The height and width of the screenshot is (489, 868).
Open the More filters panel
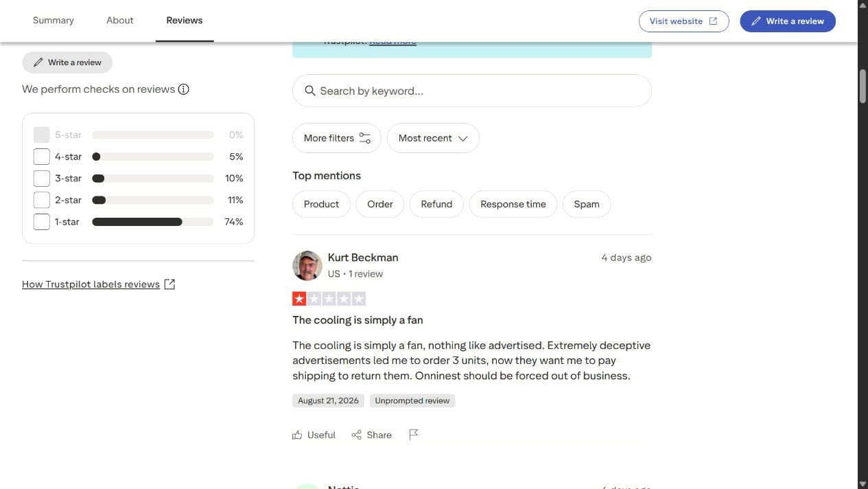[x=337, y=138]
